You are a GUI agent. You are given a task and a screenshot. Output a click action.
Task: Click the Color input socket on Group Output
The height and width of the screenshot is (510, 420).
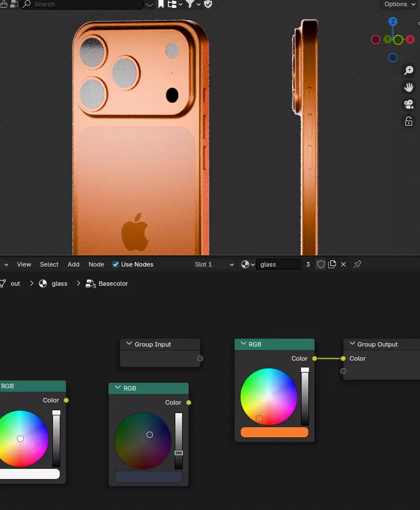(343, 358)
